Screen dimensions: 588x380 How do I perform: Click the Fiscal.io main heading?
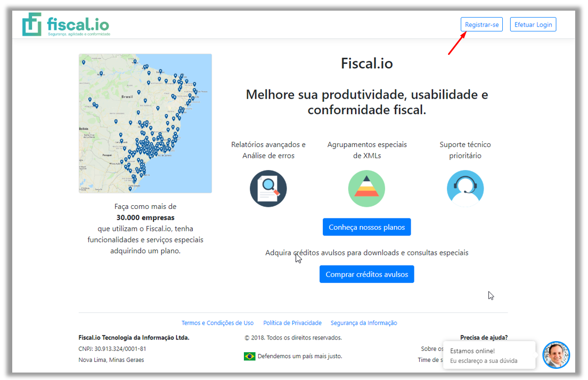tap(367, 63)
